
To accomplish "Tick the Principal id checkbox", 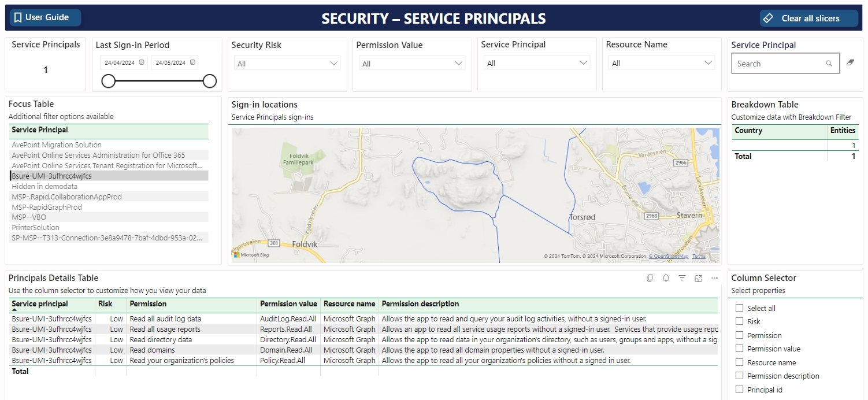I will tap(739, 390).
